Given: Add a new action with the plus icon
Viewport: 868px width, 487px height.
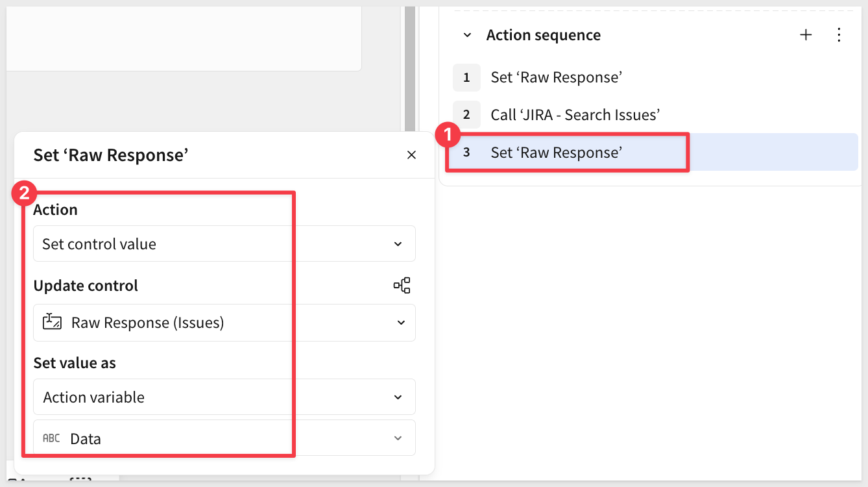Looking at the screenshot, I should pos(806,35).
